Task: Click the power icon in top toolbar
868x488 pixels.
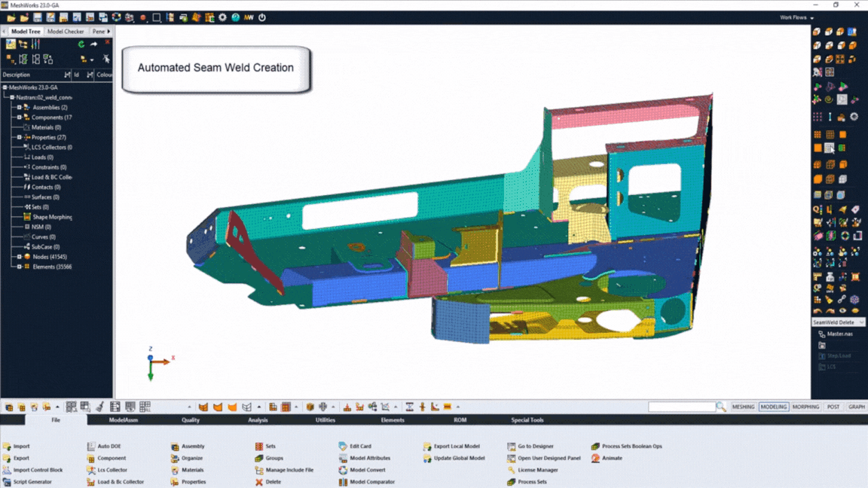Action: click(x=262, y=17)
